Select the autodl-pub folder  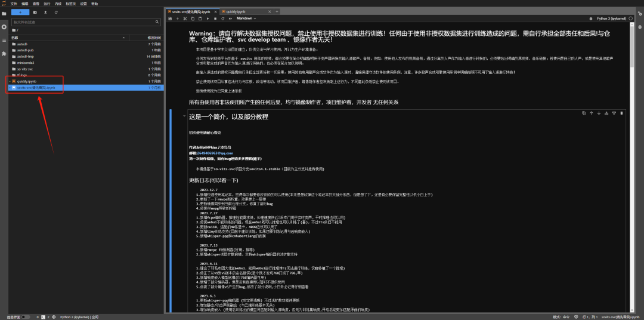point(86,50)
